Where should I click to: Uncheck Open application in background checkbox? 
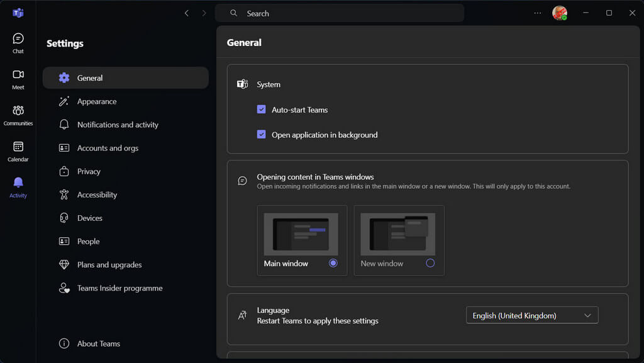(x=261, y=134)
